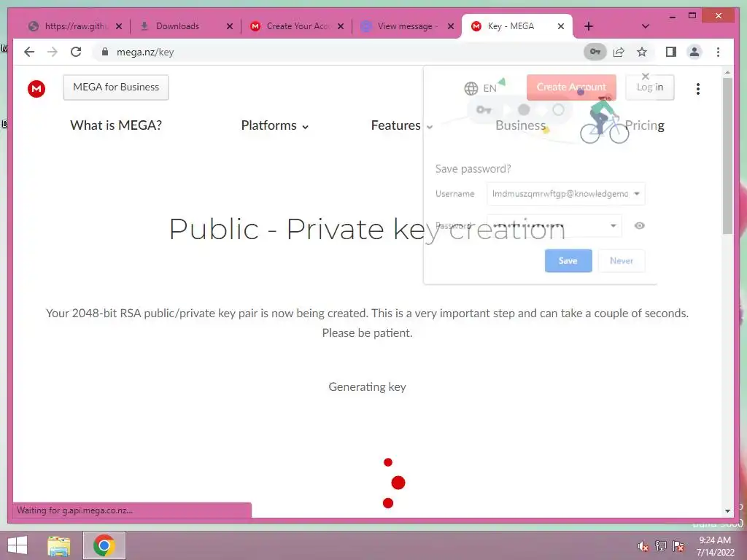Open Chrome side panel
747x560 pixels.
click(x=671, y=52)
